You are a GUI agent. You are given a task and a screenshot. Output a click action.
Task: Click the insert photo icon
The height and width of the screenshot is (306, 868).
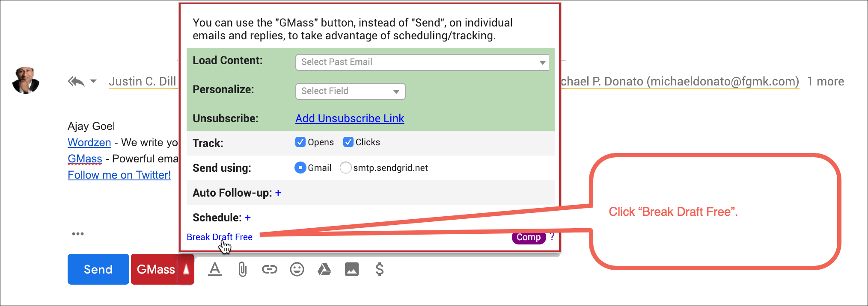click(x=352, y=269)
